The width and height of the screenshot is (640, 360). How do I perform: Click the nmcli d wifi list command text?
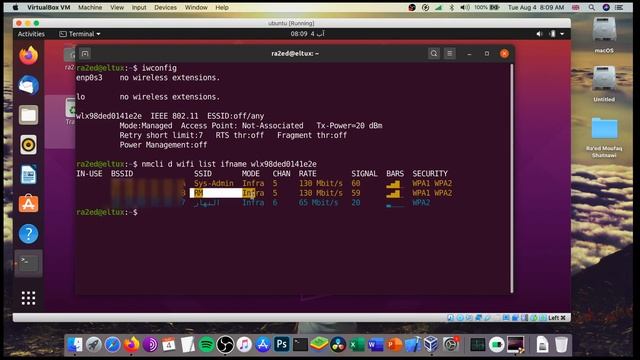point(229,164)
